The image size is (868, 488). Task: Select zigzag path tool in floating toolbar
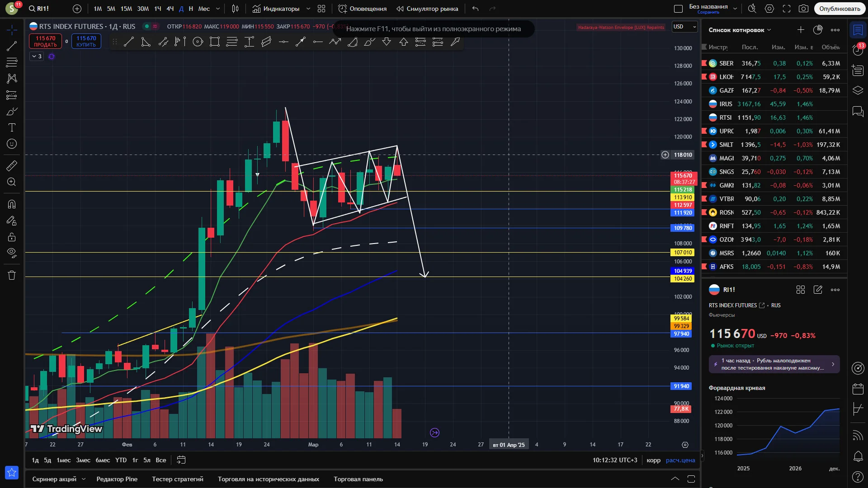pos(335,42)
